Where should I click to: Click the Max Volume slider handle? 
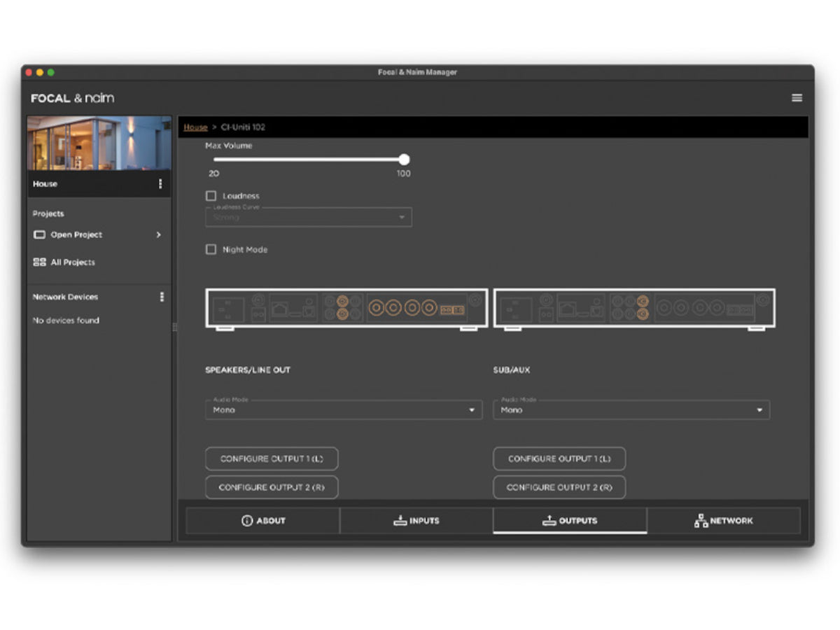(x=404, y=160)
